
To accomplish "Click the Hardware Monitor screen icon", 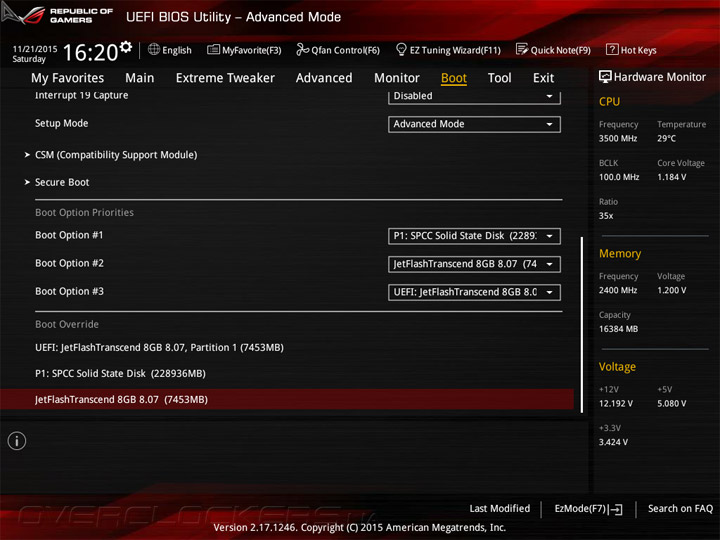I will click(605, 77).
